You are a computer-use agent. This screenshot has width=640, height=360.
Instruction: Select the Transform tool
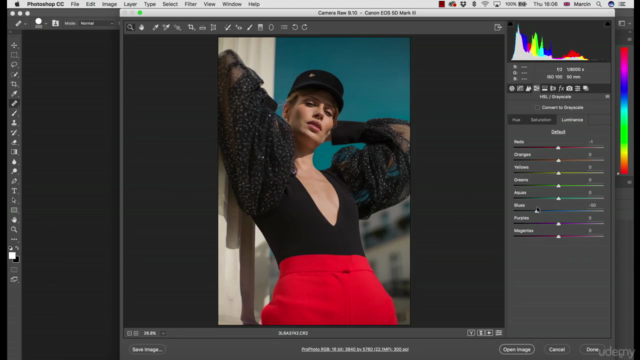213,27
